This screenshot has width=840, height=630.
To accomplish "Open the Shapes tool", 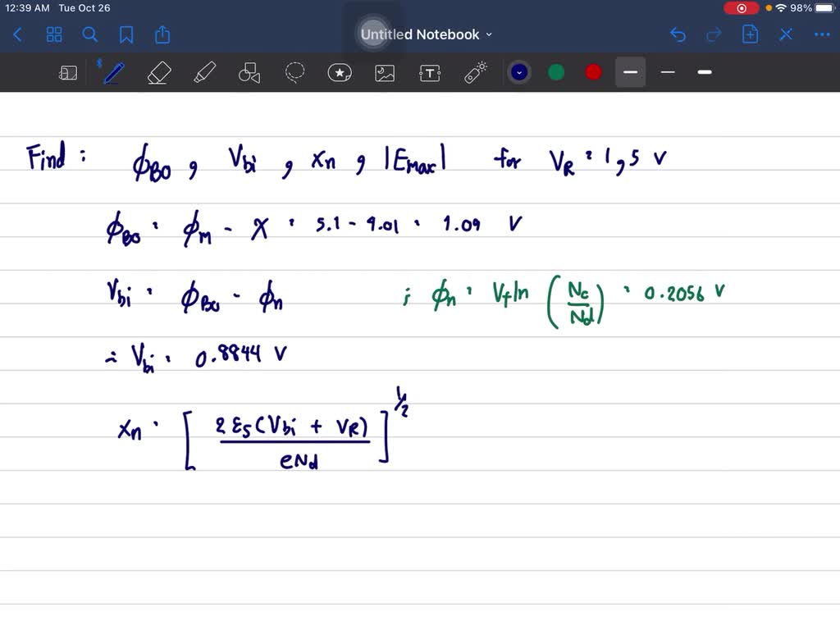I will [x=249, y=72].
